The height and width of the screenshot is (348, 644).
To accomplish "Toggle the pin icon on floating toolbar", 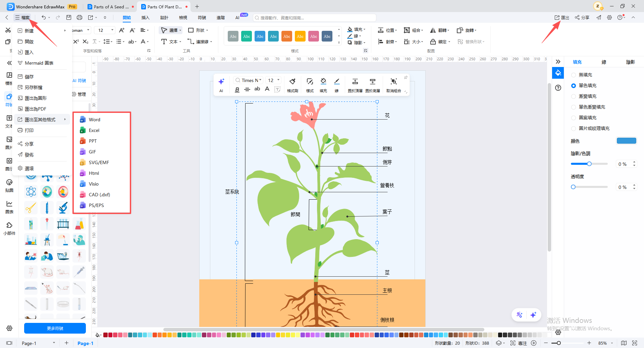I will (x=406, y=77).
